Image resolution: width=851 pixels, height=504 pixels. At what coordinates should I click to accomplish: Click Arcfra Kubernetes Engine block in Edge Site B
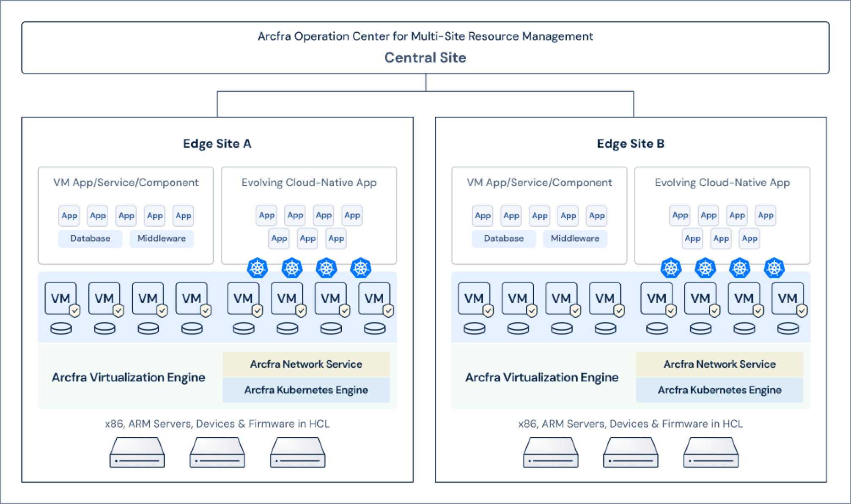pos(719,390)
